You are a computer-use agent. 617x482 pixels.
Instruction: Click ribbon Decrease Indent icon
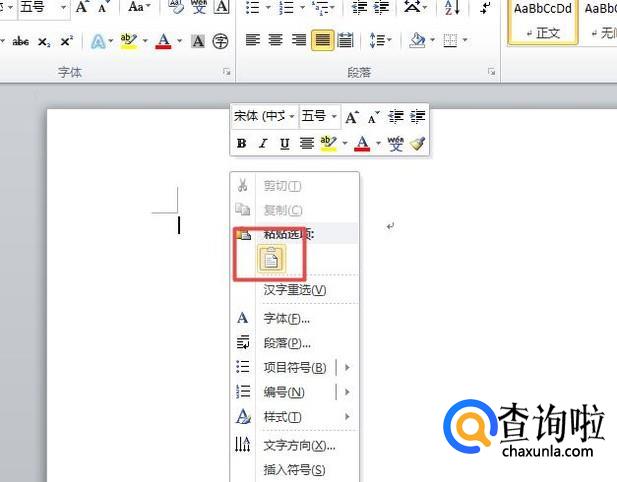coord(359,7)
